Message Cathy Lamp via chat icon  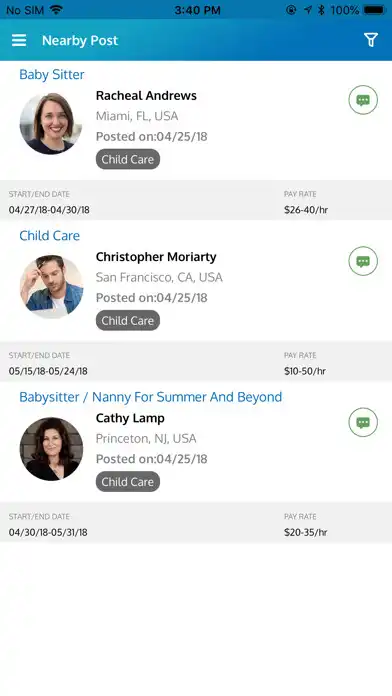[363, 422]
